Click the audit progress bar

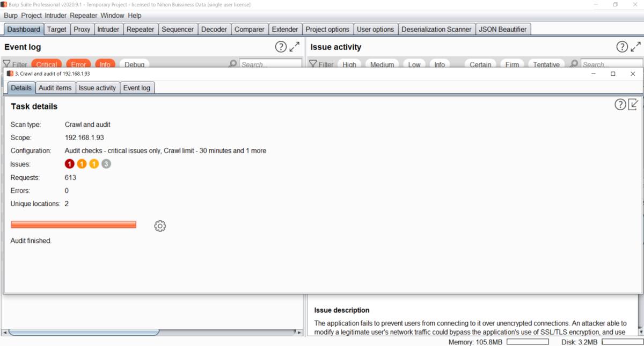click(74, 225)
